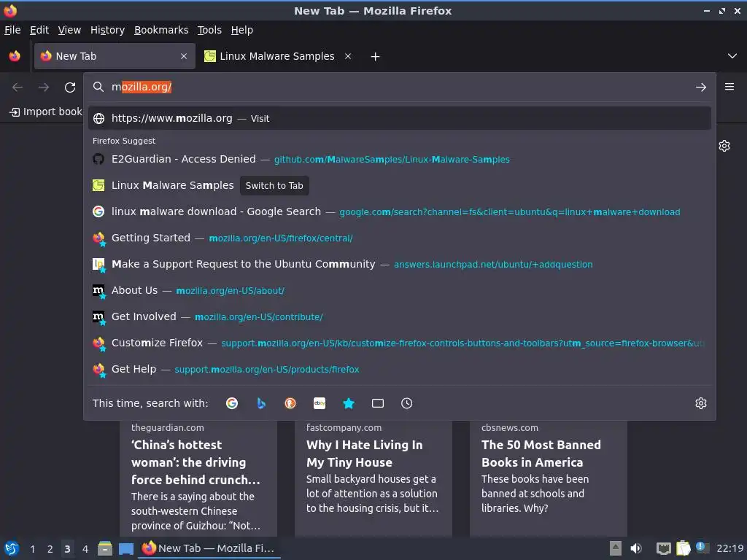This screenshot has width=747, height=560.
Task: Open new tab page personalize gear
Action: point(724,146)
